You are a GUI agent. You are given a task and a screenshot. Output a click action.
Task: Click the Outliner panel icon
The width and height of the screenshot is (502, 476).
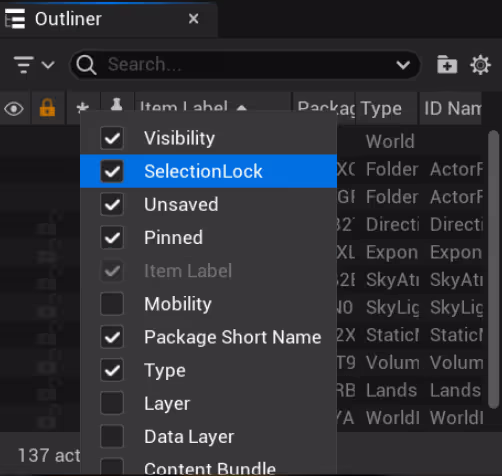pyautogui.click(x=15, y=19)
